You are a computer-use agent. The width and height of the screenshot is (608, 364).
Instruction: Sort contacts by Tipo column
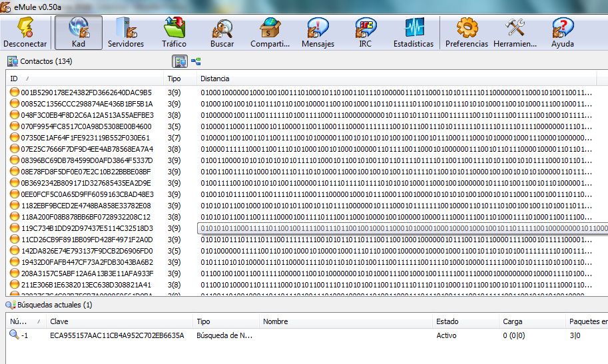(x=180, y=79)
